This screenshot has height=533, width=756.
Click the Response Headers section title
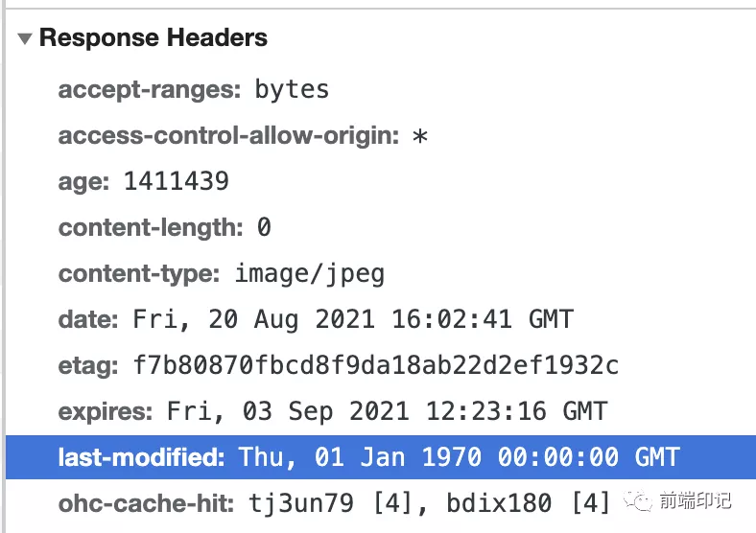point(154,38)
